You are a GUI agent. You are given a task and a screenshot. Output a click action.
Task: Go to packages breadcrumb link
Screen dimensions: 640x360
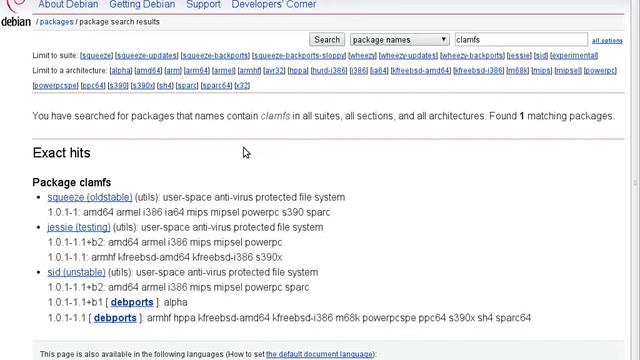[x=56, y=22]
